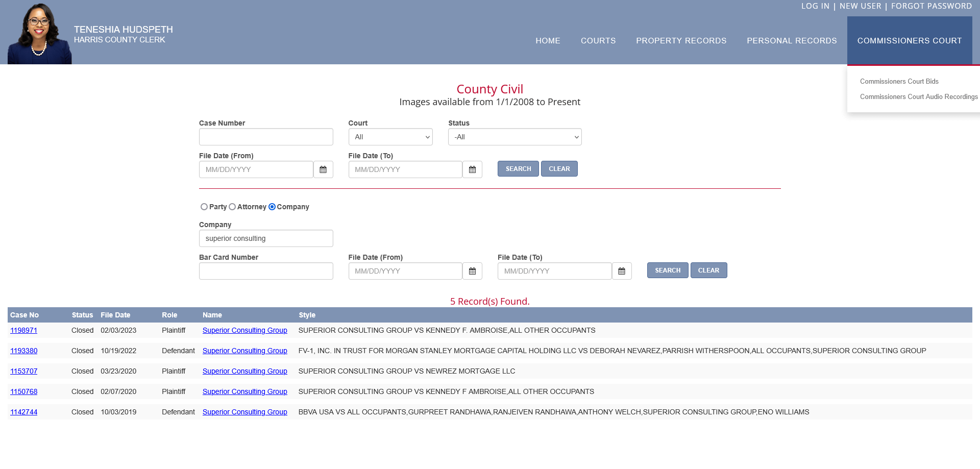Select style text starting BBVA USA VS ALL OCCUPANTS
The height and width of the screenshot is (469, 980).
coord(554,412)
